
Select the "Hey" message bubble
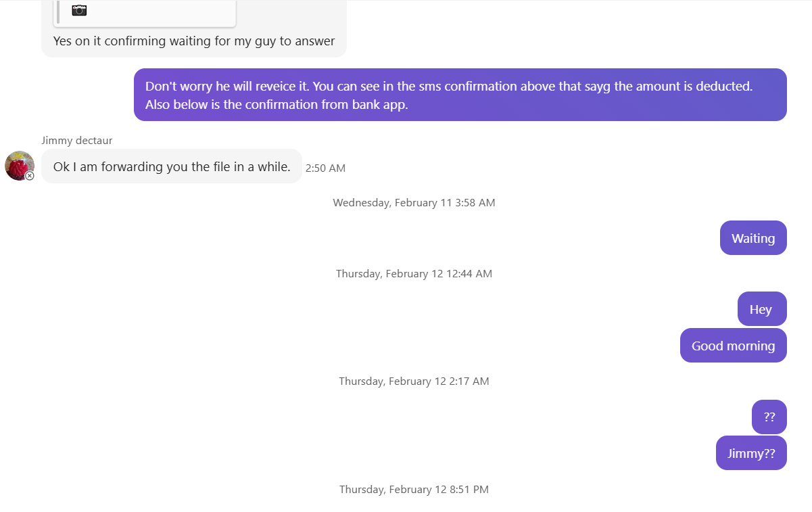tap(761, 309)
